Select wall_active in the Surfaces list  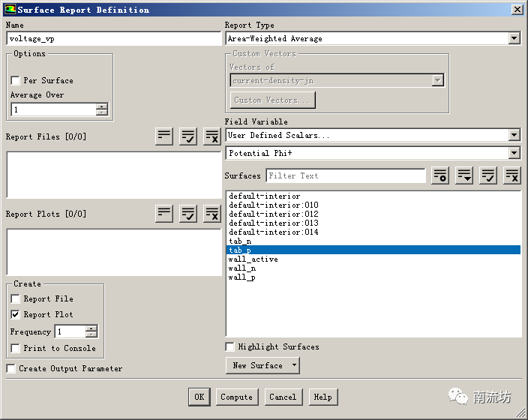tap(253, 259)
